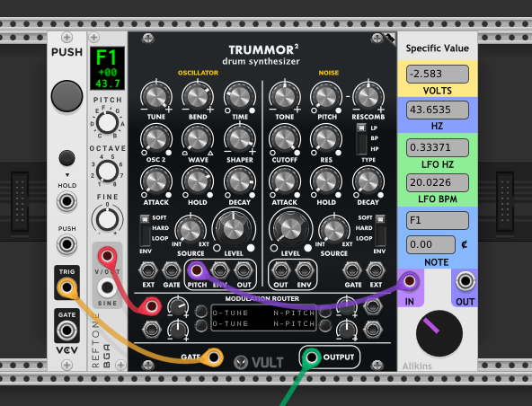Click the VOLTS value field
Screen dimensions: 532x406
click(x=438, y=74)
